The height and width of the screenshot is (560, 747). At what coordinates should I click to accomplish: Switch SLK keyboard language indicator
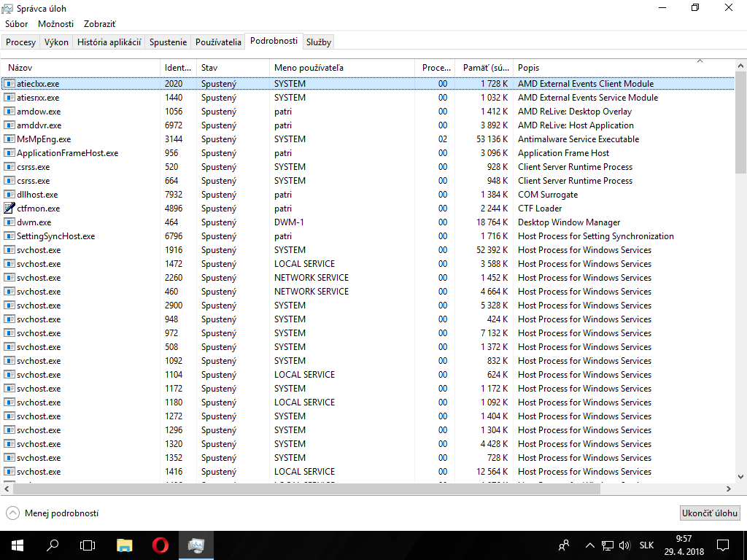646,545
